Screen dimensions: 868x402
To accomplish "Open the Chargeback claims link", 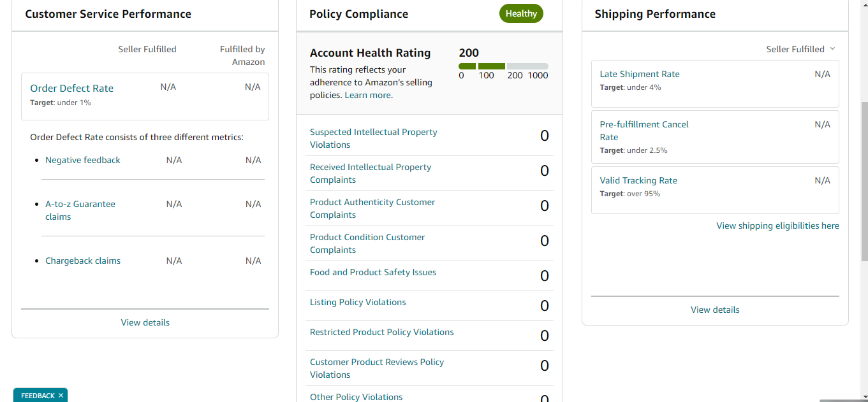I will pyautogui.click(x=83, y=261).
